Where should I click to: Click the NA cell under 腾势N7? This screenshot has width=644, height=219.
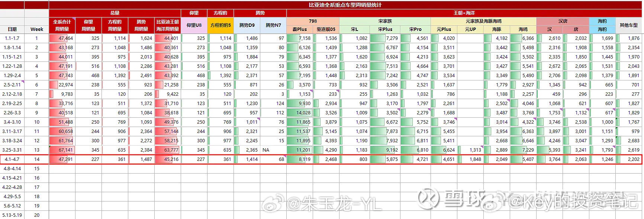(273, 150)
